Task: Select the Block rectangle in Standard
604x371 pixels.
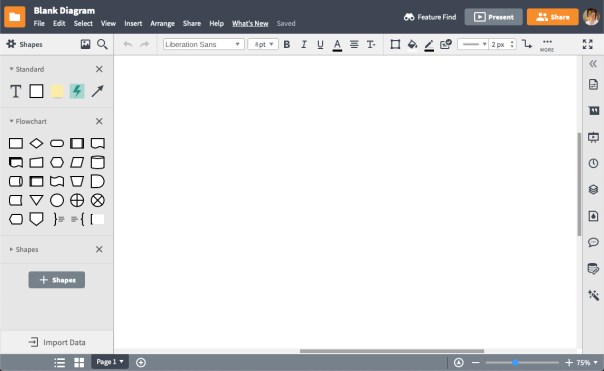Action: pyautogui.click(x=36, y=91)
